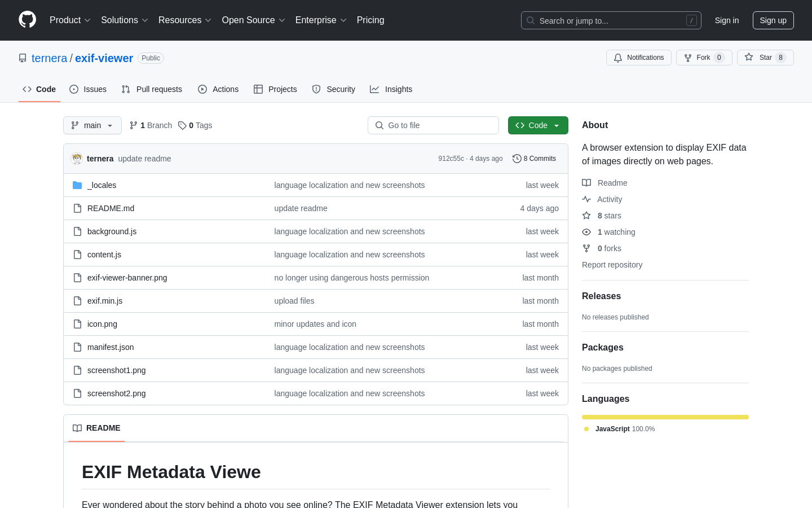Screen dimensions: 812x508
Task: Open the Product dropdown menu
Action: 70,20
